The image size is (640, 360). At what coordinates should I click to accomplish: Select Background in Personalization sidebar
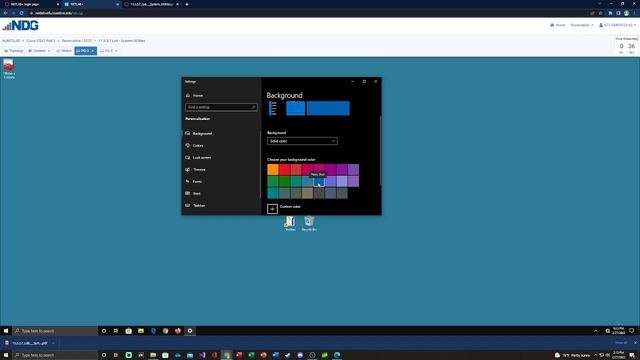click(x=202, y=133)
